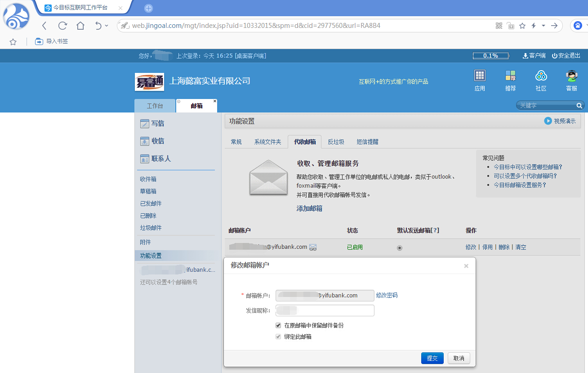588x373 pixels.
Task: Switch to the 反垃圾 tab
Action: pyautogui.click(x=335, y=142)
